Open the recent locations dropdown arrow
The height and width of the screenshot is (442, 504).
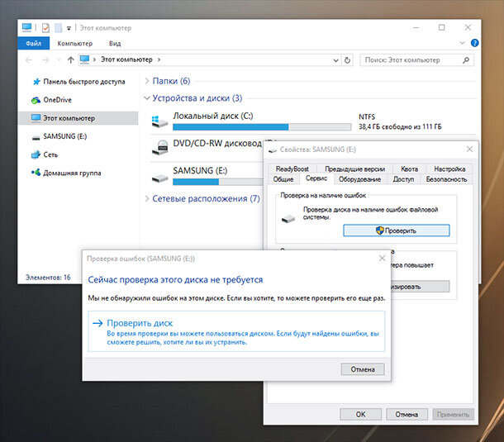[59, 59]
